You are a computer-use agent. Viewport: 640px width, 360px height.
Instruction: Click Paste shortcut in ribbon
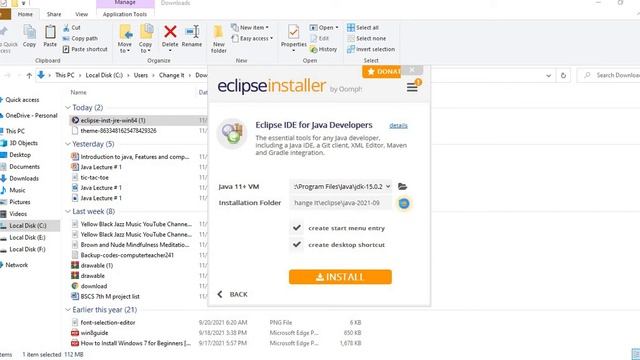(x=85, y=49)
